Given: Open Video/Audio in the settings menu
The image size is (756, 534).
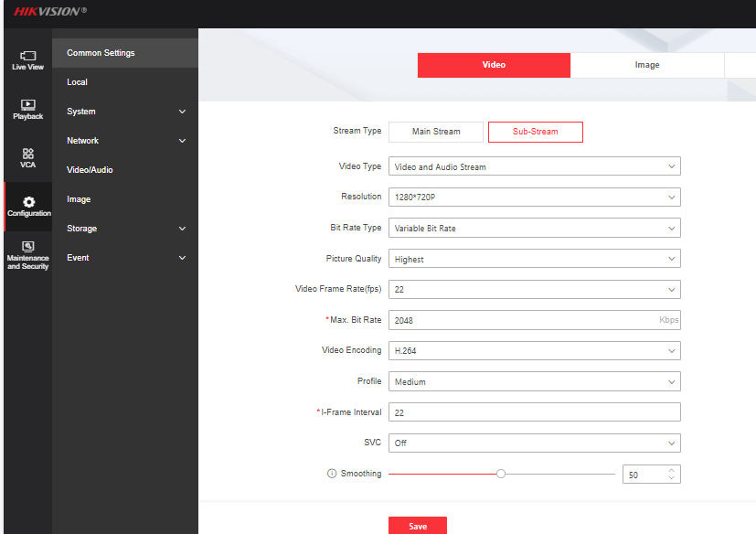Looking at the screenshot, I should coord(90,170).
